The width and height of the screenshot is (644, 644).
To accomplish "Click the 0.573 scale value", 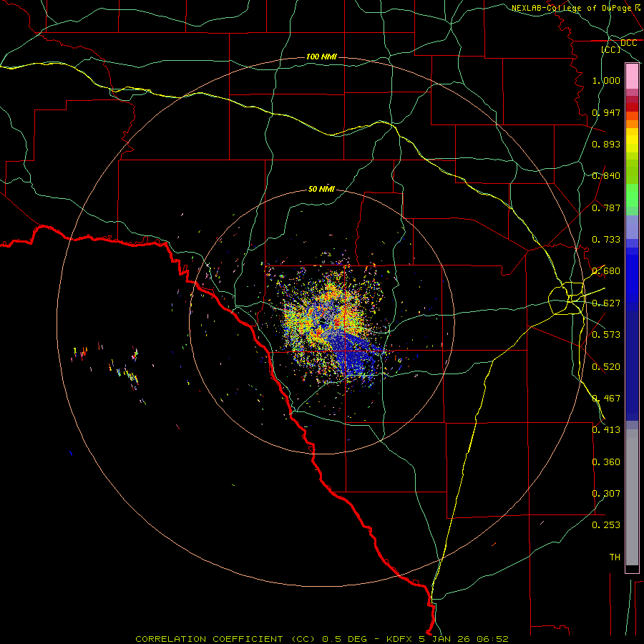I will click(x=606, y=335).
